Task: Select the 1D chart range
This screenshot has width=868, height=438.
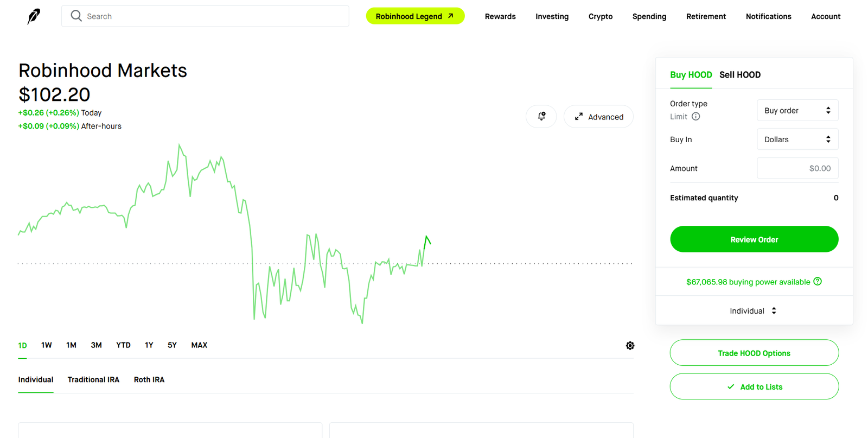Action: coord(22,345)
